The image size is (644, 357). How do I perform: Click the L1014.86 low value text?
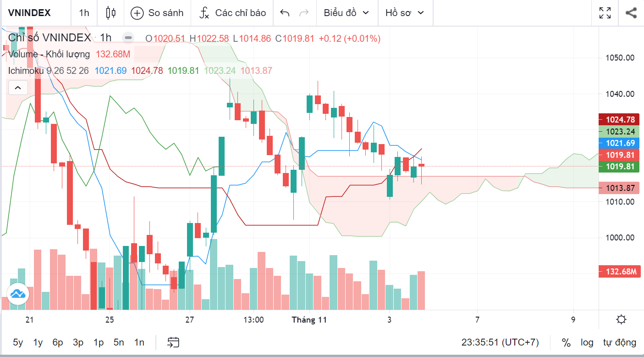pos(252,39)
